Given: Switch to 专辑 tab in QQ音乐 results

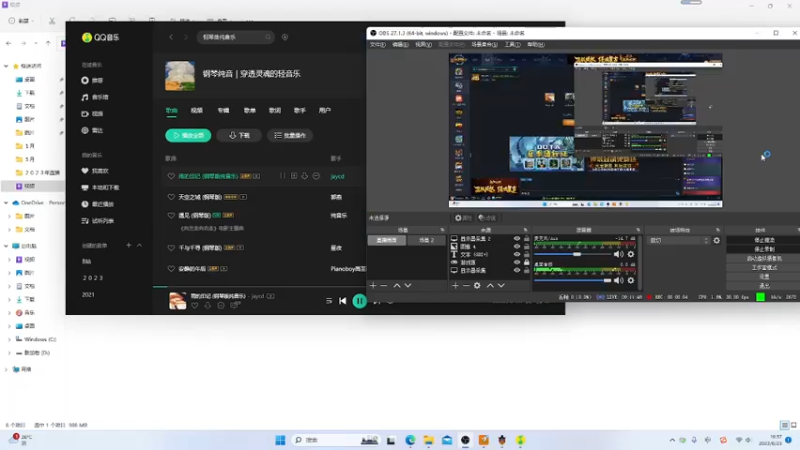Looking at the screenshot, I should 223,110.
